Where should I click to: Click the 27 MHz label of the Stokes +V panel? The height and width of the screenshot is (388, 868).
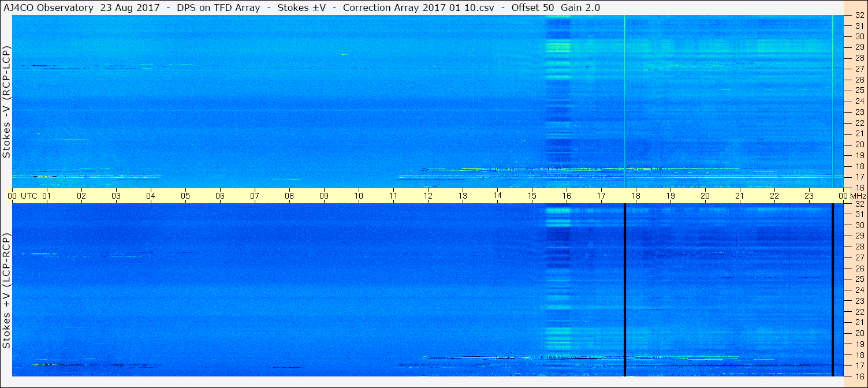(859, 258)
